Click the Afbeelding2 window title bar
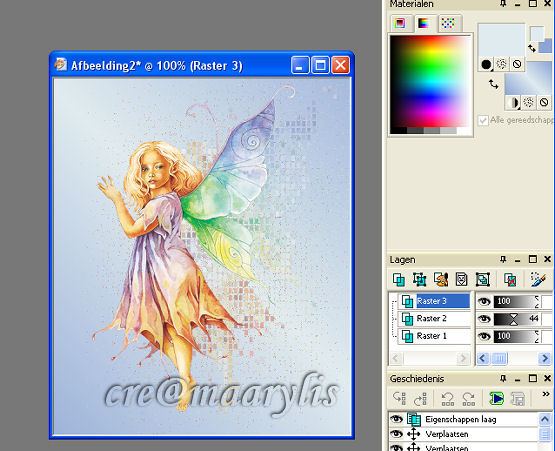The height and width of the screenshot is (451, 555). coord(202,65)
